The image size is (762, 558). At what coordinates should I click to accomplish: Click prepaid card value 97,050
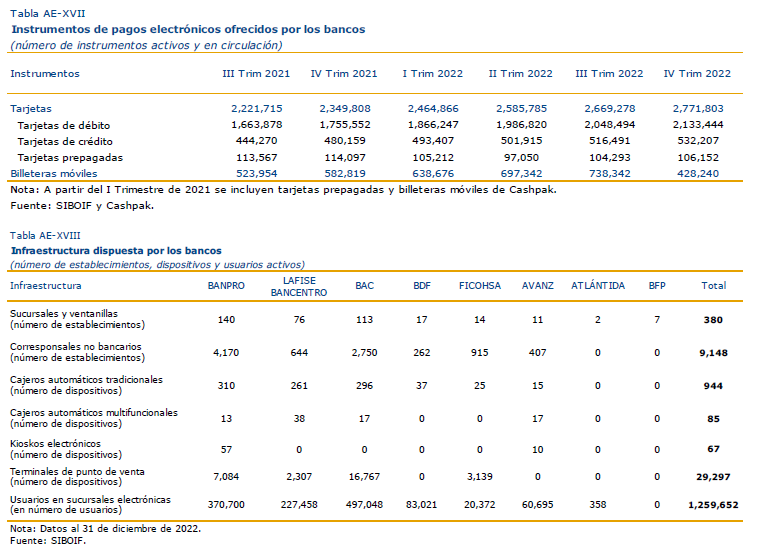(x=521, y=158)
